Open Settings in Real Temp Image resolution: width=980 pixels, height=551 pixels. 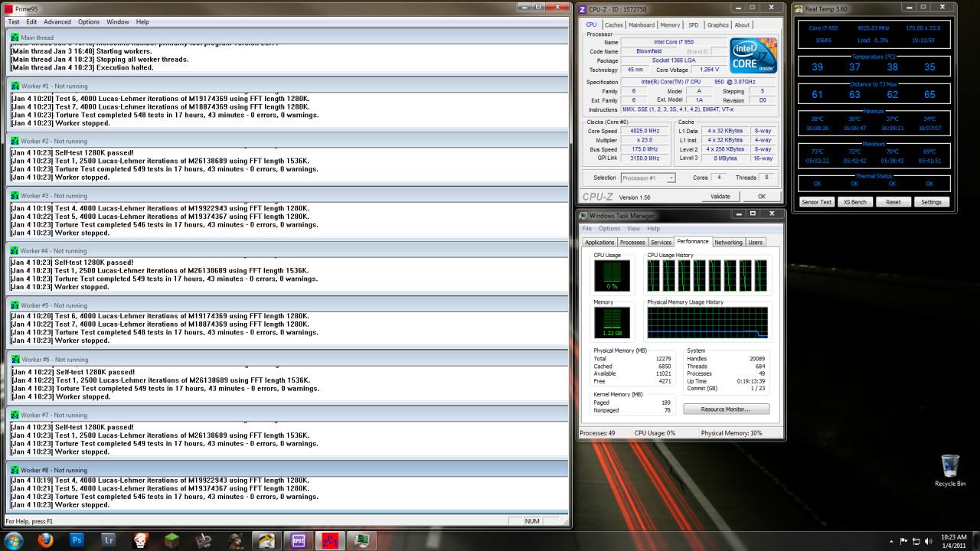point(931,202)
